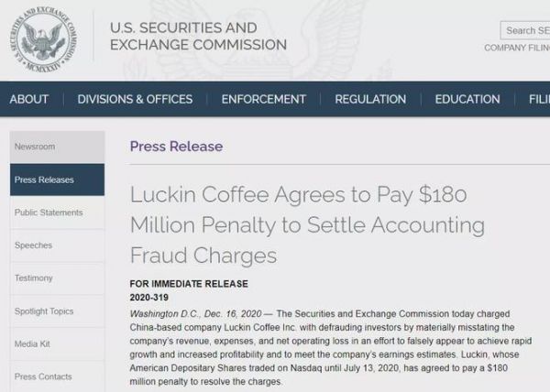
Task: Open the FILINGS menu at the nav bar edge
Action: (x=538, y=99)
